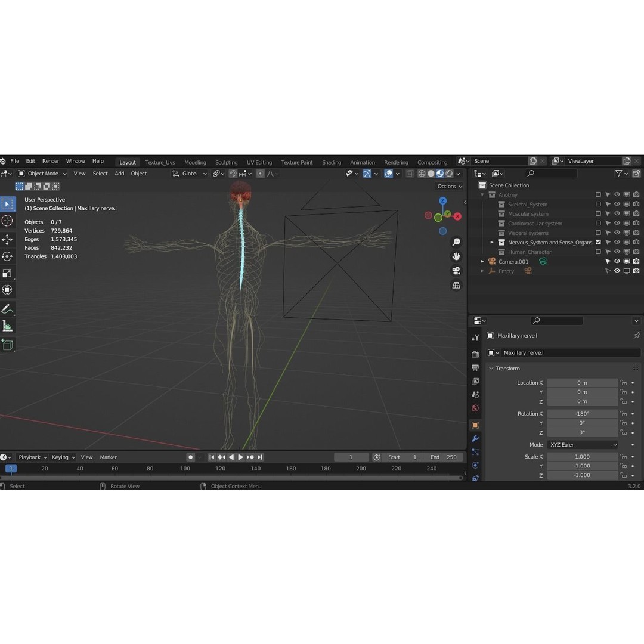This screenshot has height=644, width=644.
Task: Pick the Add Cube tool
Action: click(x=8, y=345)
